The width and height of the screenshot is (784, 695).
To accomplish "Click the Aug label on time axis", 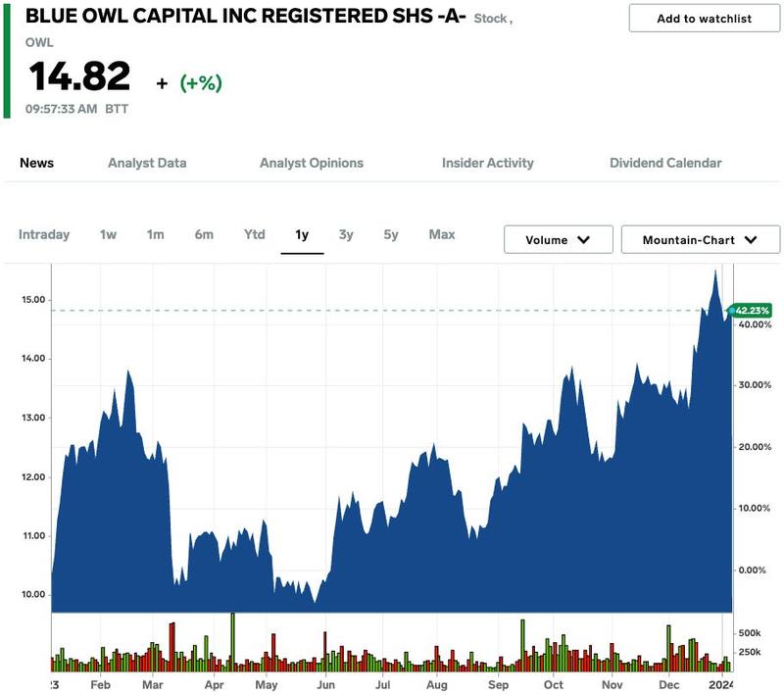I will [x=436, y=684].
